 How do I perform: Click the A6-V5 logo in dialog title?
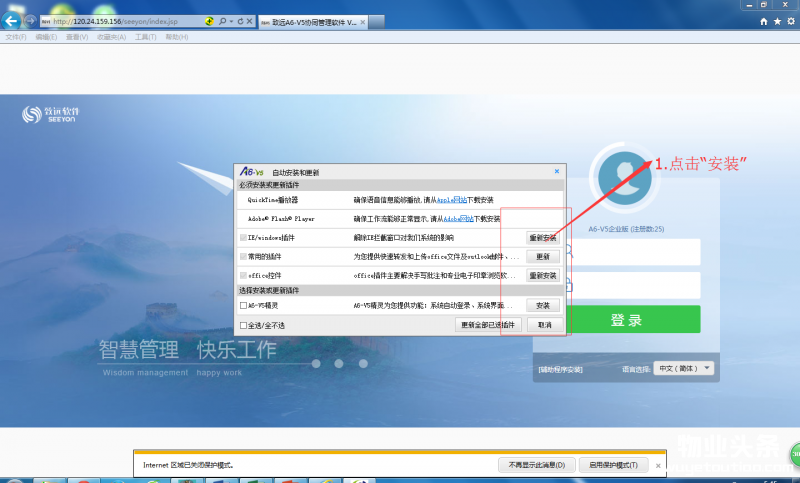click(252, 172)
